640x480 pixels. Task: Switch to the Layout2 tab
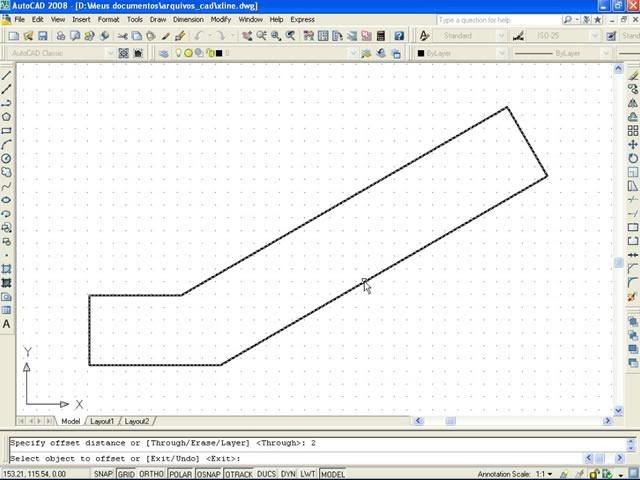[x=137, y=421]
